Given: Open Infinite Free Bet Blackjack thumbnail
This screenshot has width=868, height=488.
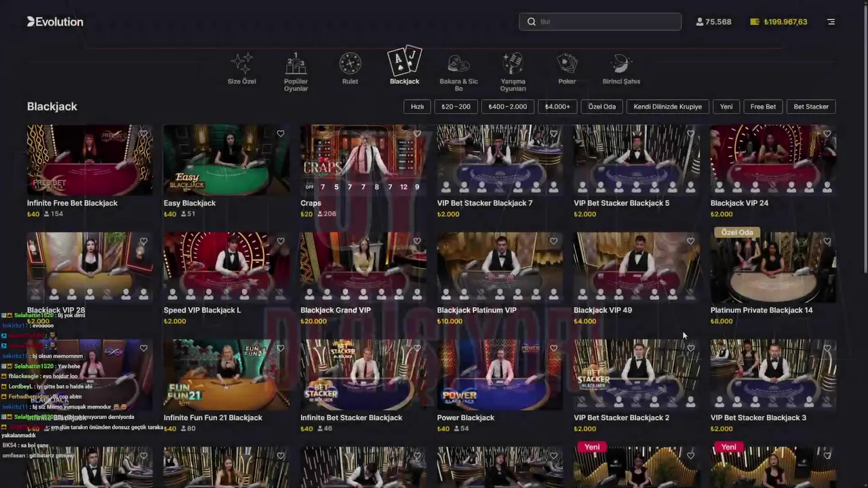Looking at the screenshot, I should click(90, 160).
